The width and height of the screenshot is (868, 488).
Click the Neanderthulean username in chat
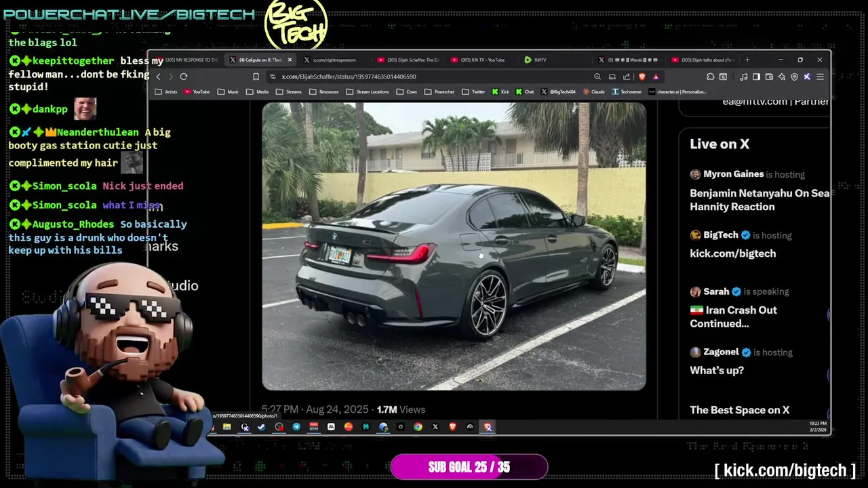click(98, 133)
